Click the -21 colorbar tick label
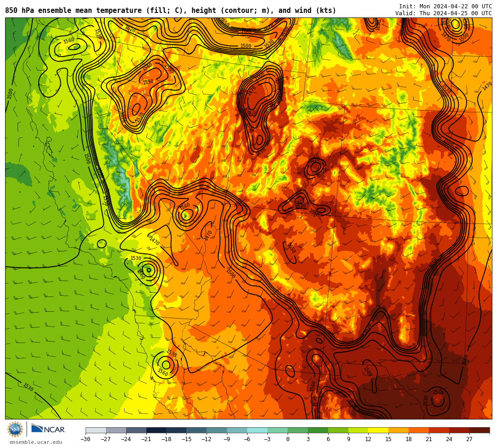This screenshot has width=497, height=448. coord(146,439)
